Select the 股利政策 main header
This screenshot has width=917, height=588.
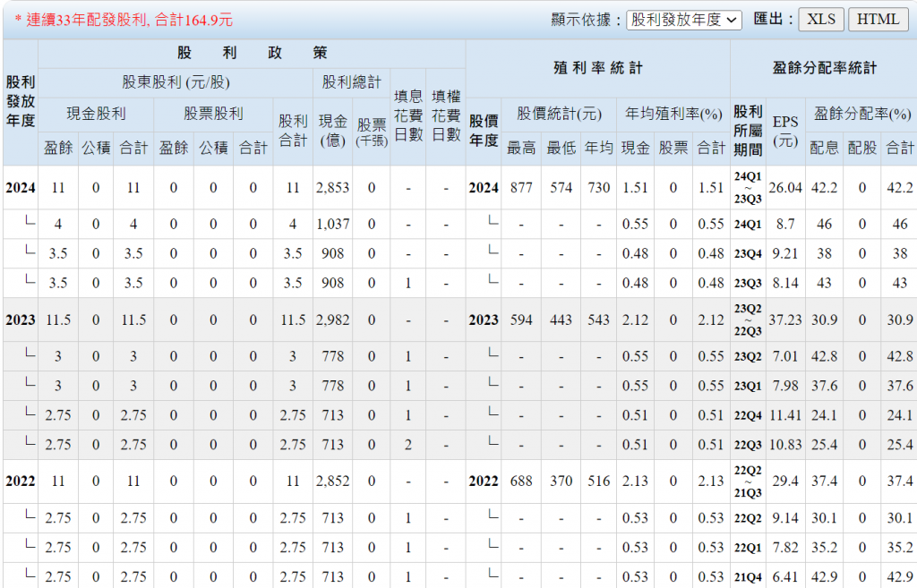(x=252, y=53)
